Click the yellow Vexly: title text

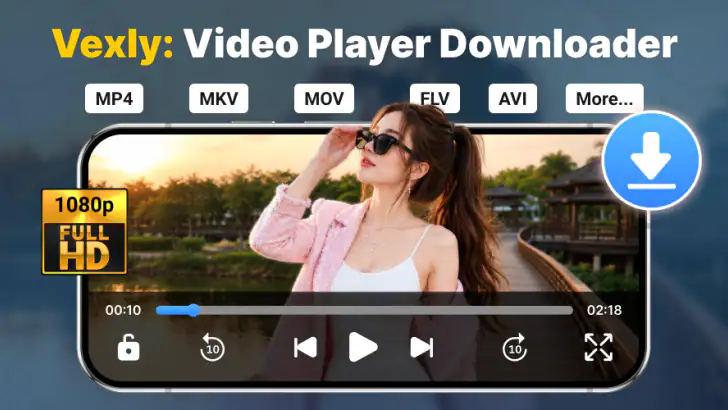pyautogui.click(x=113, y=45)
